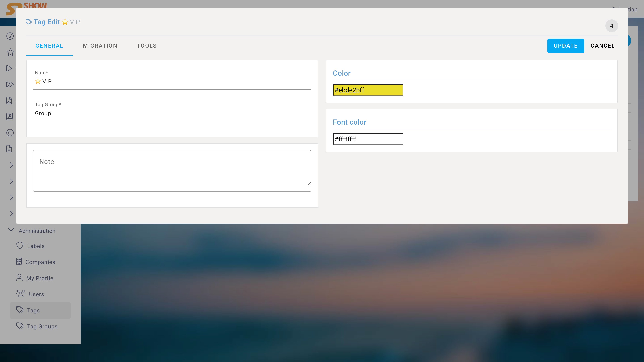644x362 pixels.
Task: Switch to the Tools tab
Action: [147, 46]
